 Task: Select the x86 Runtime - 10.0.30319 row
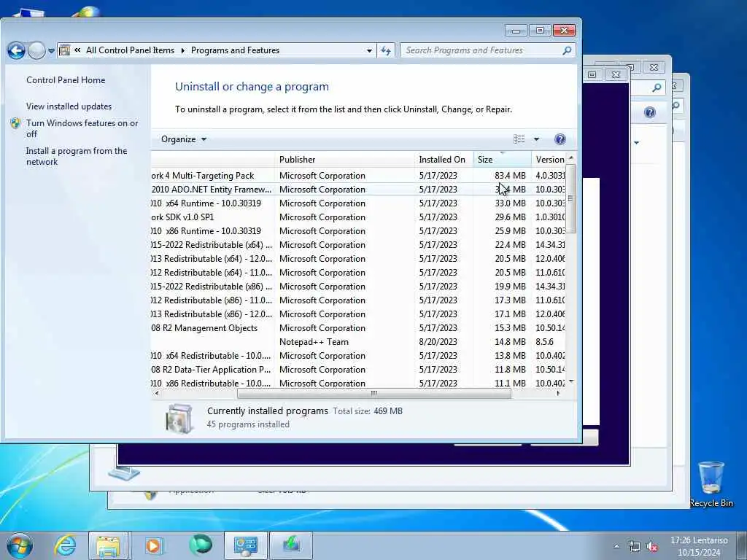[x=359, y=231]
